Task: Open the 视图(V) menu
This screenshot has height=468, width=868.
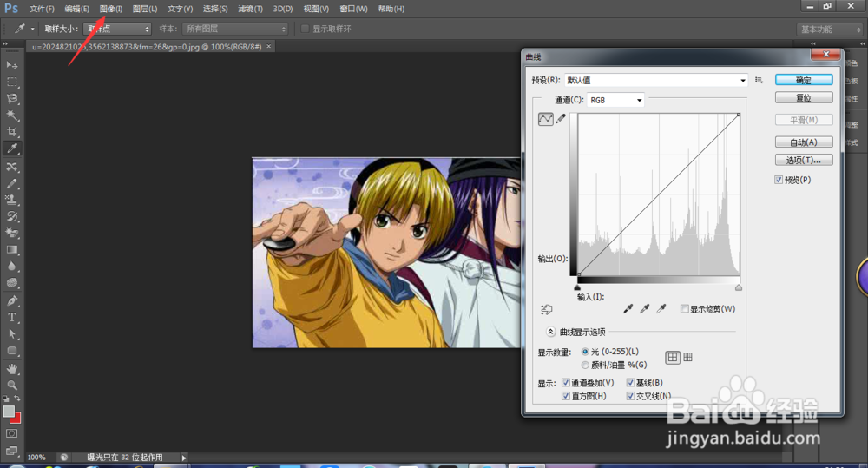Action: pos(316,9)
